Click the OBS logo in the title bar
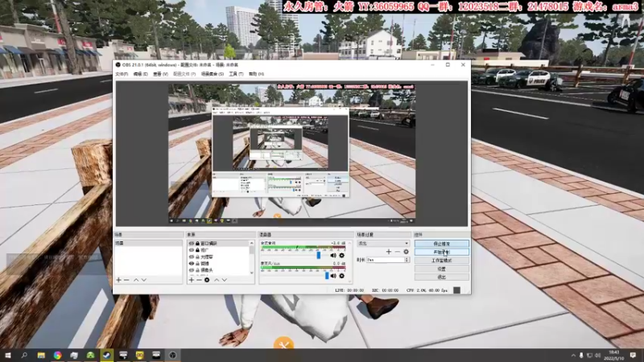644x362 pixels. 118,65
